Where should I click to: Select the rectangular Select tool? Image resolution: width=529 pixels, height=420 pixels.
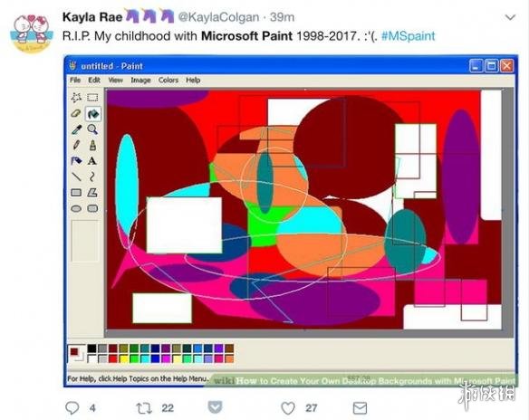92,98
